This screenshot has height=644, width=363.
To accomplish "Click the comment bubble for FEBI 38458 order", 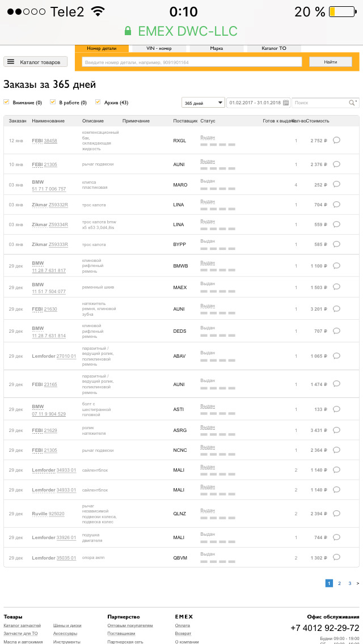I will tap(336, 140).
